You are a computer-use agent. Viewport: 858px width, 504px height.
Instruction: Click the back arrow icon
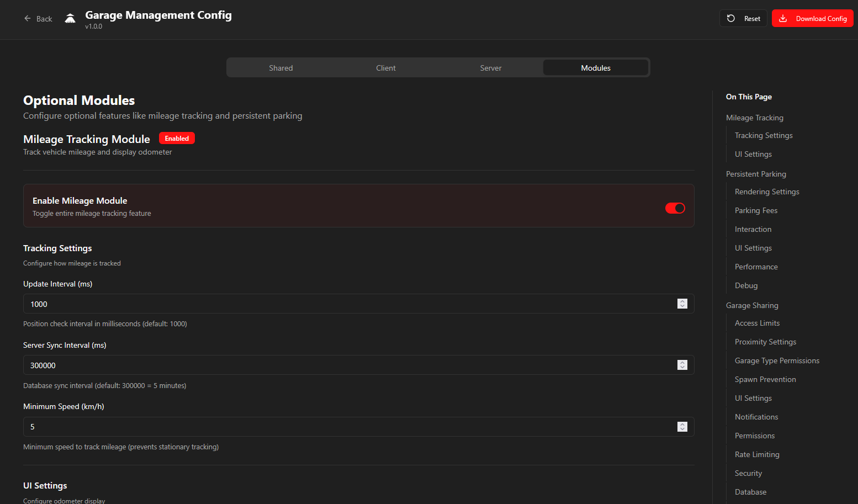click(x=28, y=19)
